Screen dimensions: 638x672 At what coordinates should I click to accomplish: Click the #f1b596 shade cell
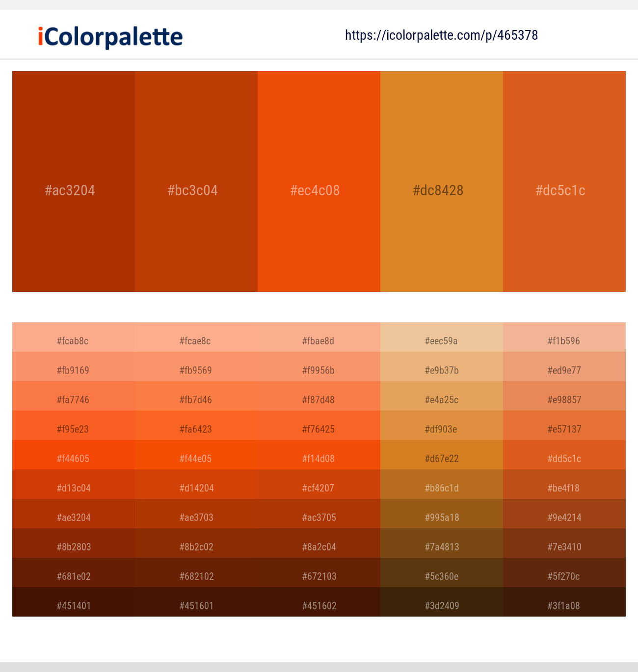click(x=564, y=337)
